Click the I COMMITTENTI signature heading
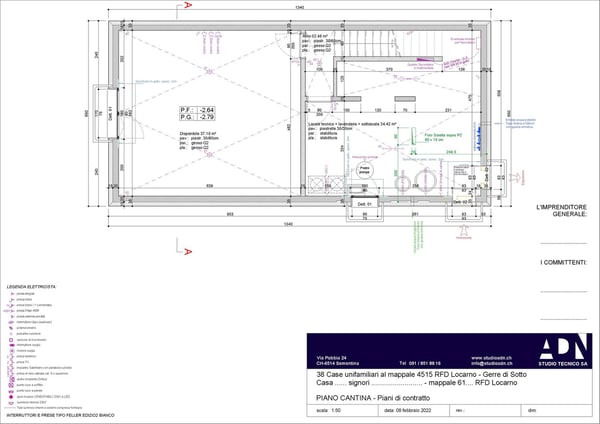The height and width of the screenshot is (424, 600). [563, 262]
